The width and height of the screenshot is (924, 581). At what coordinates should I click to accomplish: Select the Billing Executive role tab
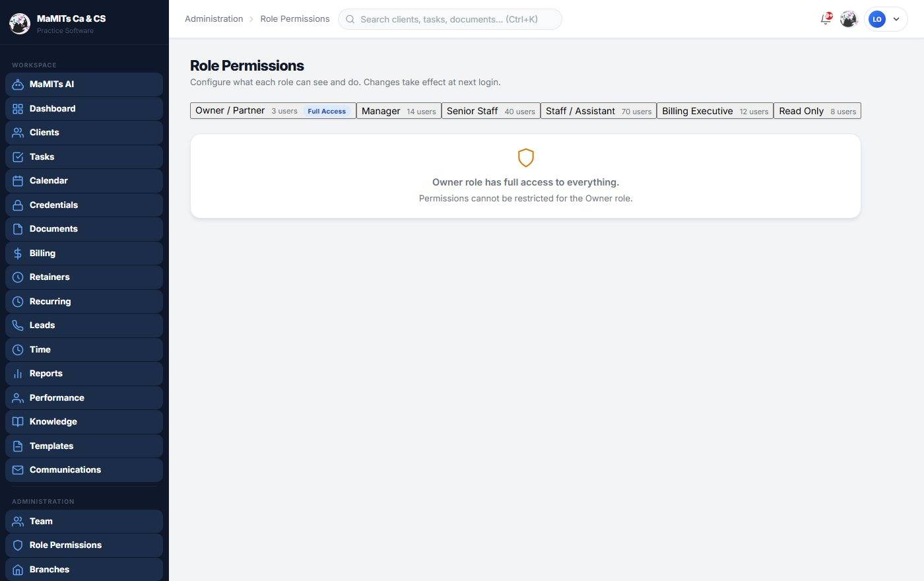(715, 111)
